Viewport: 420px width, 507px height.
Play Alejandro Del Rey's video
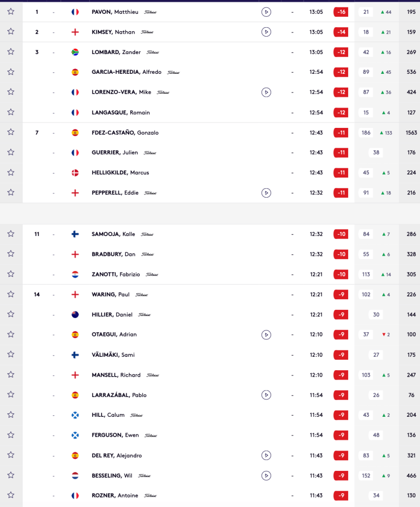(266, 455)
